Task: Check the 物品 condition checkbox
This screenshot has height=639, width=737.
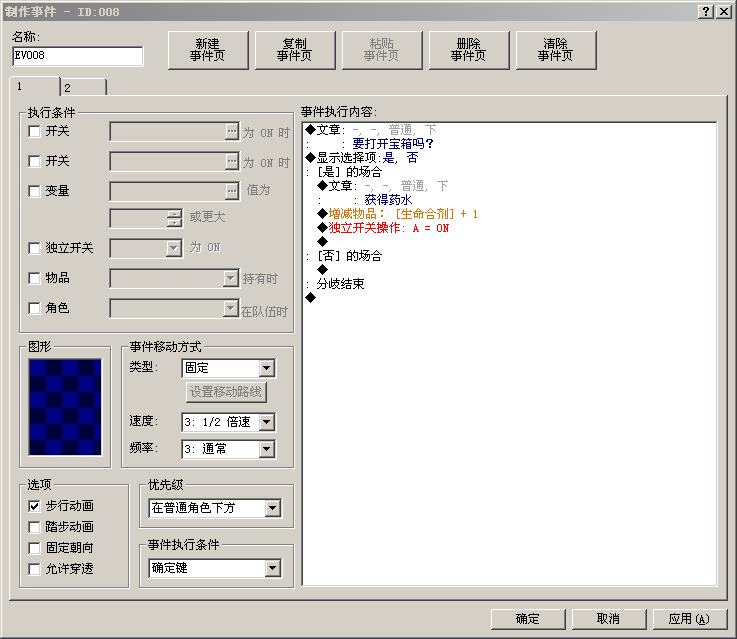Action: 34,278
